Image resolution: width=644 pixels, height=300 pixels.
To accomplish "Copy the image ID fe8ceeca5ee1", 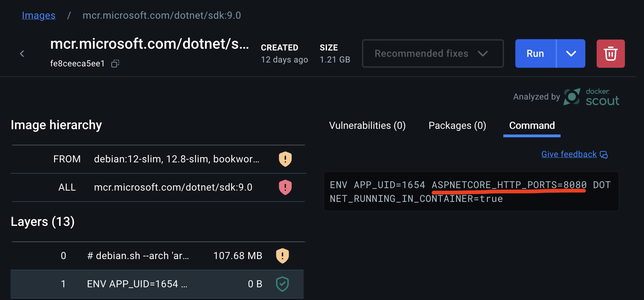I will coord(115,64).
